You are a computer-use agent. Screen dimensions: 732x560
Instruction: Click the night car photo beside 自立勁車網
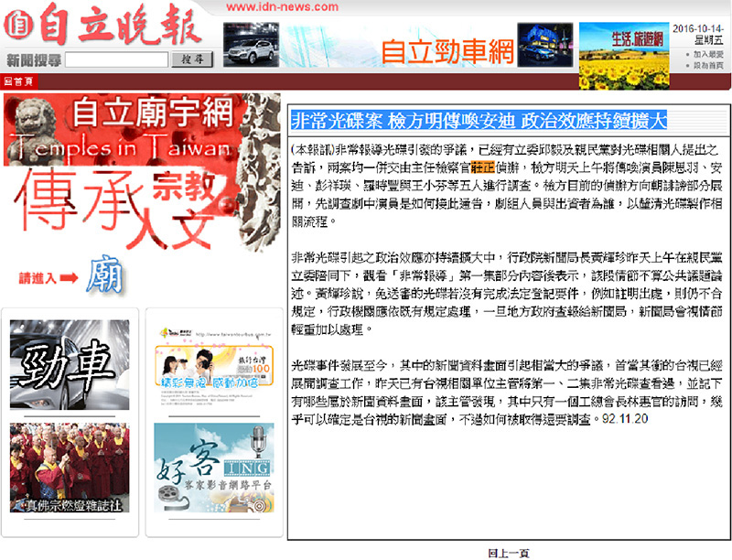(x=547, y=44)
